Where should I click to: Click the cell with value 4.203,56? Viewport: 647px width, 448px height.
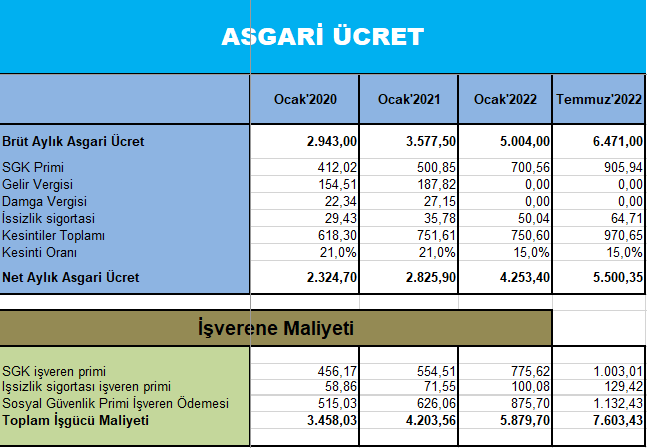[409, 420]
